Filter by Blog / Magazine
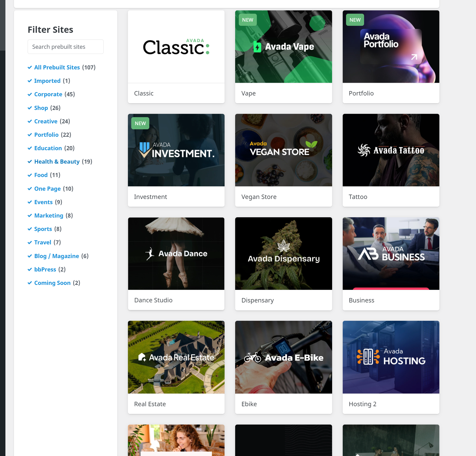 point(57,256)
